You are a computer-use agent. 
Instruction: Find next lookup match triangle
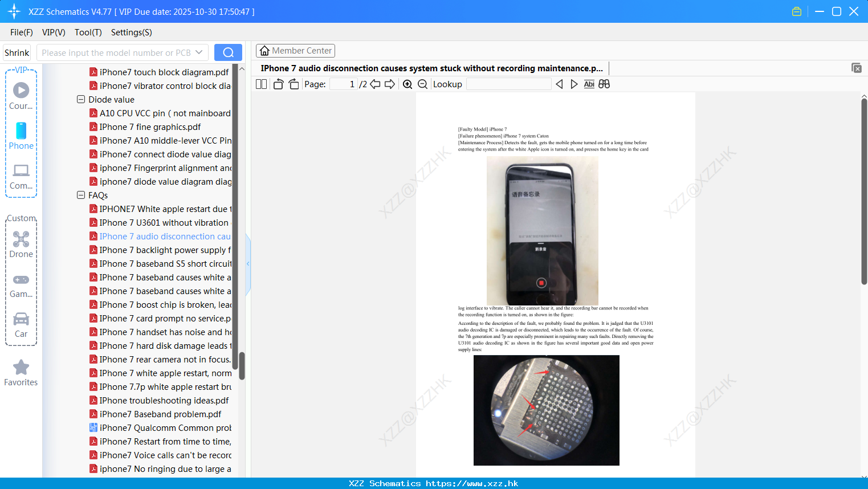tap(574, 84)
